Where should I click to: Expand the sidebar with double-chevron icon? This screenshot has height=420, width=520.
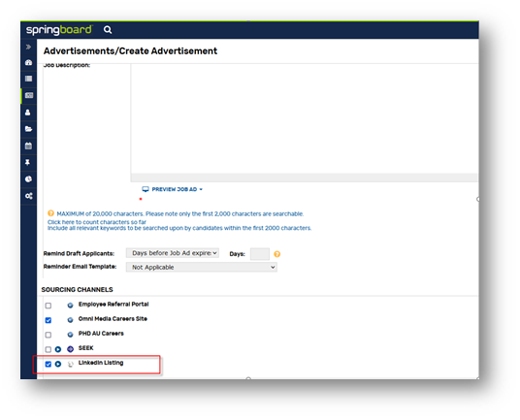click(28, 48)
